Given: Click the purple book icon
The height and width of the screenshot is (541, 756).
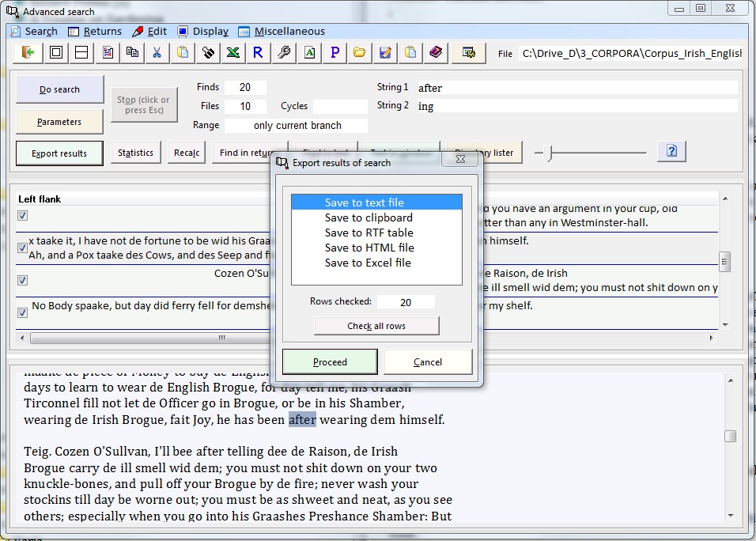Looking at the screenshot, I should (x=435, y=53).
